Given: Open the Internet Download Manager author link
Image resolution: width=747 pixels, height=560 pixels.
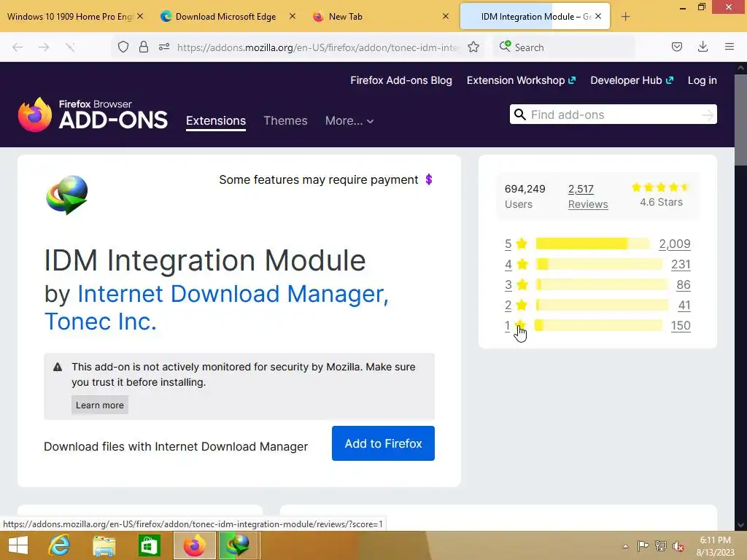Looking at the screenshot, I should click(233, 293).
